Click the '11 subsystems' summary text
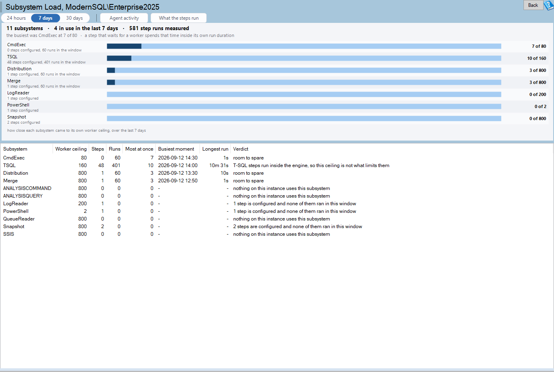Screen dimensions: 554x392 point(24,28)
